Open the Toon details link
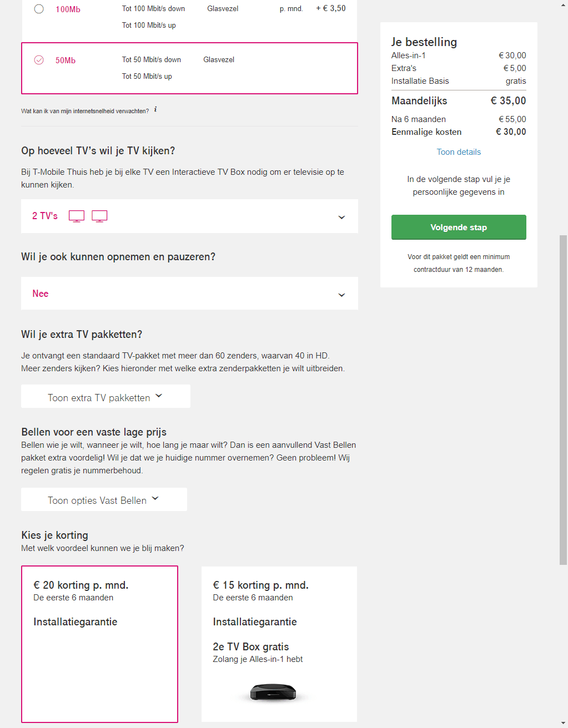Screen dimensions: 568x728 tap(459, 152)
